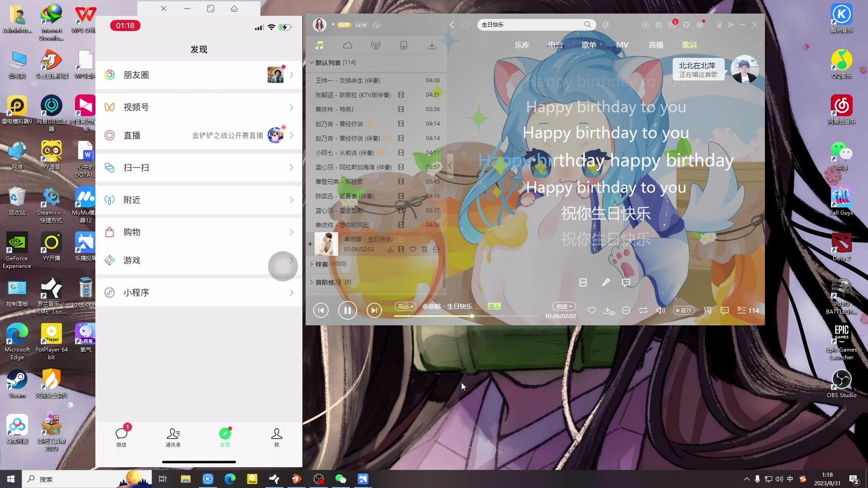Open the local music note tab
Image resolution: width=868 pixels, height=488 pixels.
pyautogui.click(x=319, y=45)
